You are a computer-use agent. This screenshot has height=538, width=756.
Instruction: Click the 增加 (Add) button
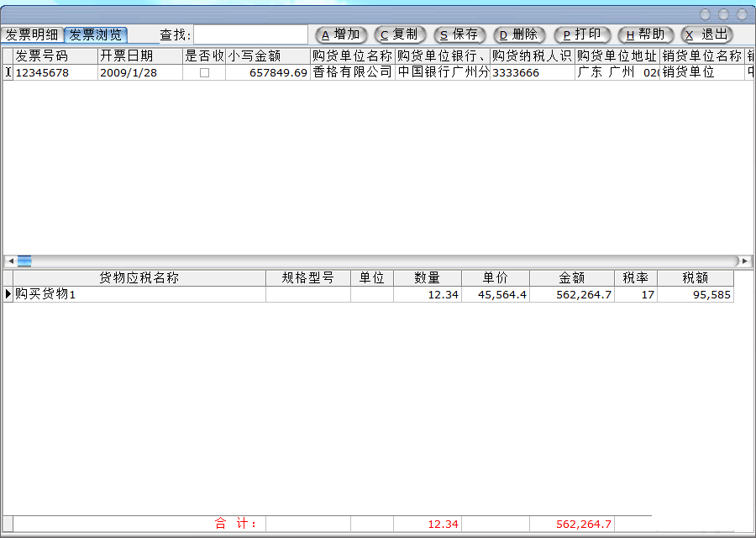(x=341, y=34)
